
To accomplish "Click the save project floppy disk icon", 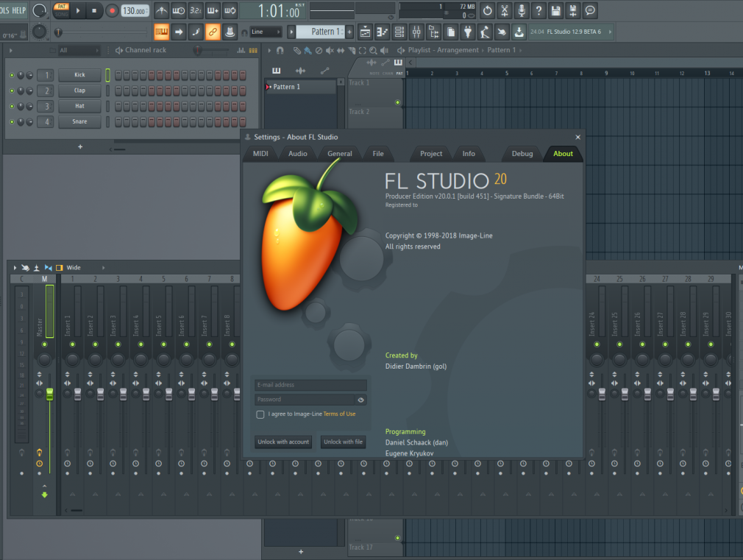I will [x=556, y=10].
